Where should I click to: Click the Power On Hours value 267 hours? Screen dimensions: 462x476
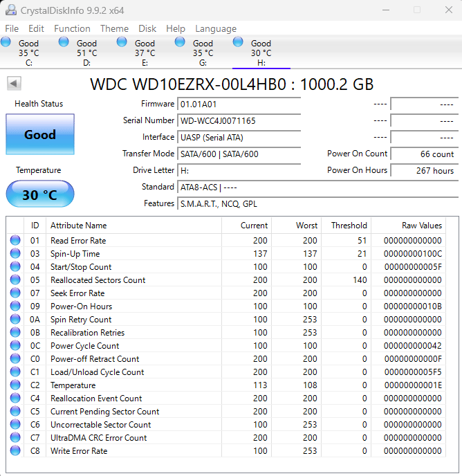425,171
